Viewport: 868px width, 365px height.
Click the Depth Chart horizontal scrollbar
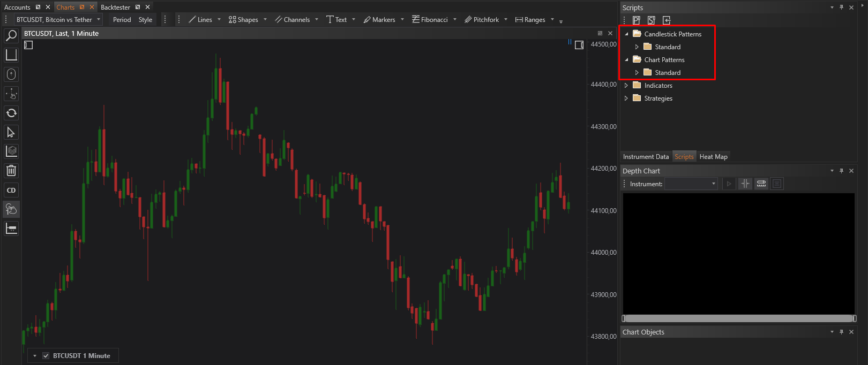739,318
